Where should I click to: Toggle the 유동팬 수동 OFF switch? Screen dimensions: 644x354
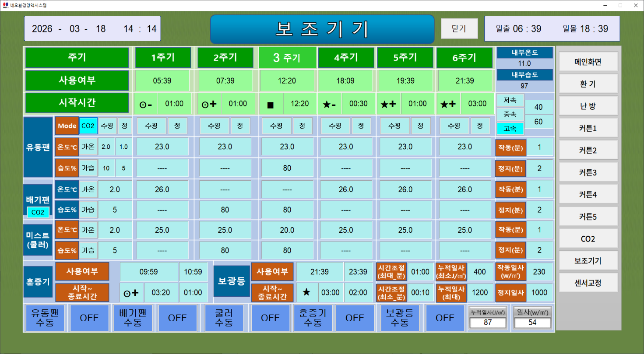[89, 318]
